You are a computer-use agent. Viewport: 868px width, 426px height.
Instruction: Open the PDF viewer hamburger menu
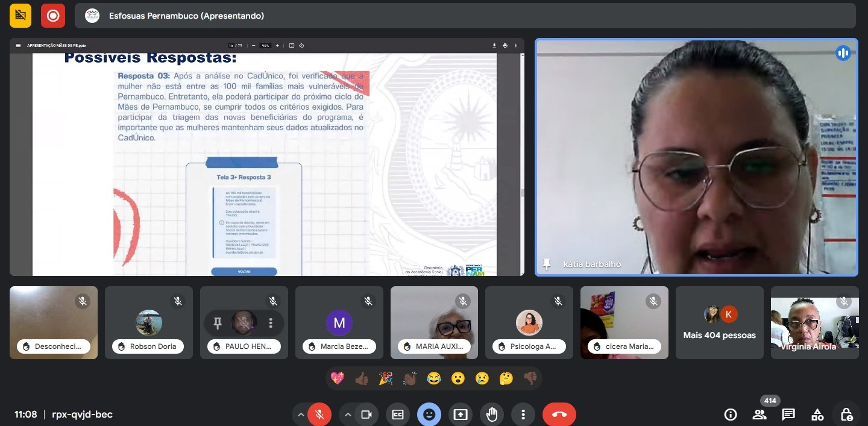click(18, 46)
